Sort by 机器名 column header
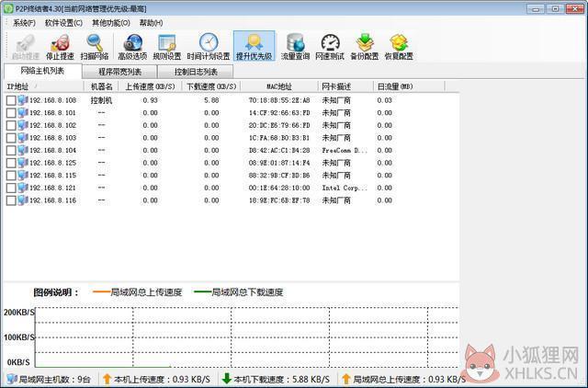The width and height of the screenshot is (588, 388). click(x=101, y=86)
